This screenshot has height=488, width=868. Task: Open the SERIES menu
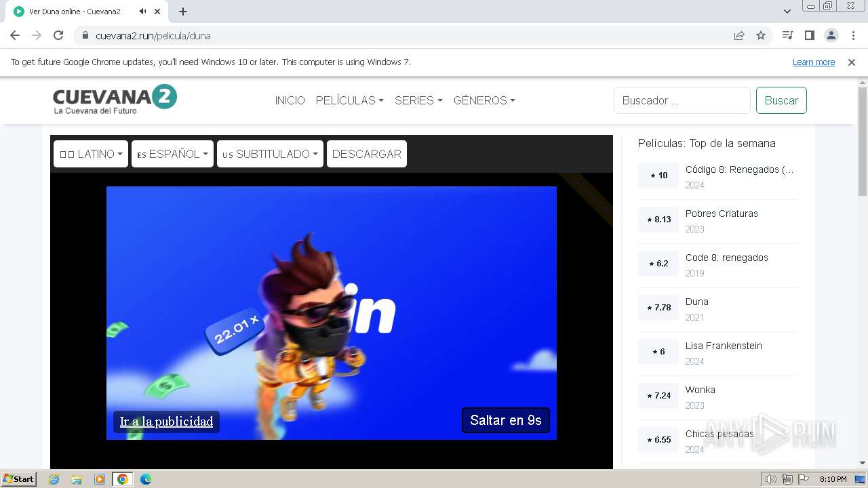(418, 100)
